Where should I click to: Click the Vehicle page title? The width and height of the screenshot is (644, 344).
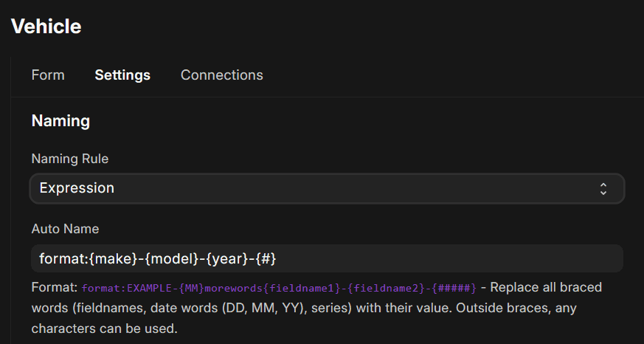point(46,27)
